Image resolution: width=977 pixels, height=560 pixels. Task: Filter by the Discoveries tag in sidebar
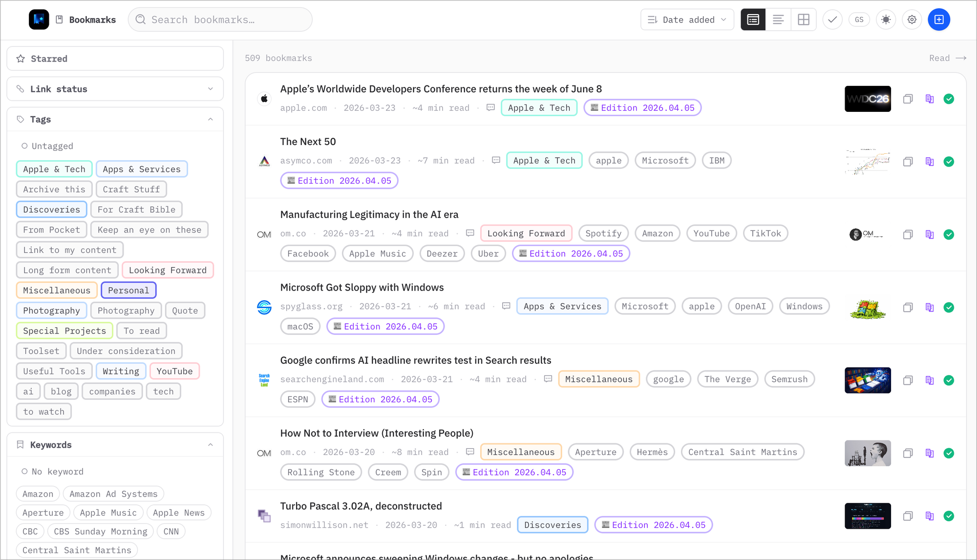click(51, 209)
